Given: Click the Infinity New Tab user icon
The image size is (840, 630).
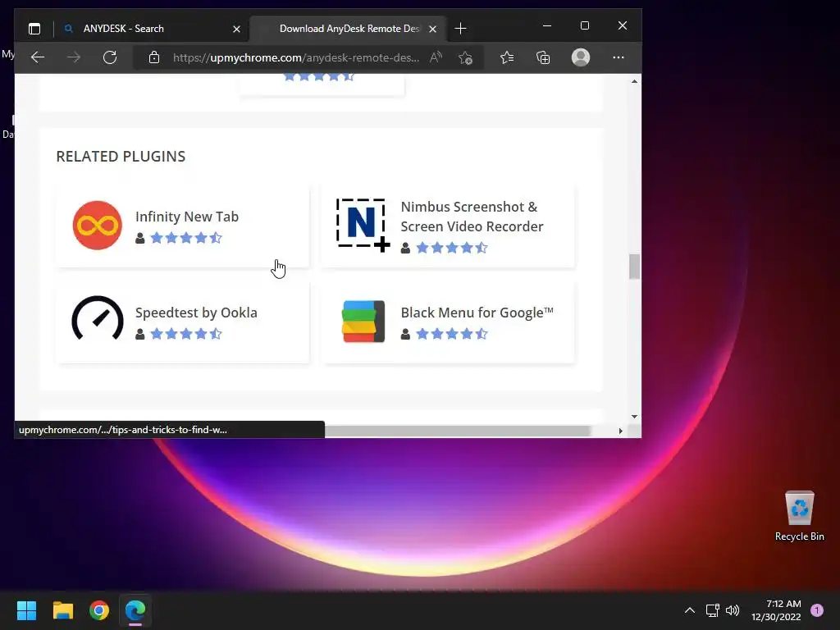Looking at the screenshot, I should (139, 239).
